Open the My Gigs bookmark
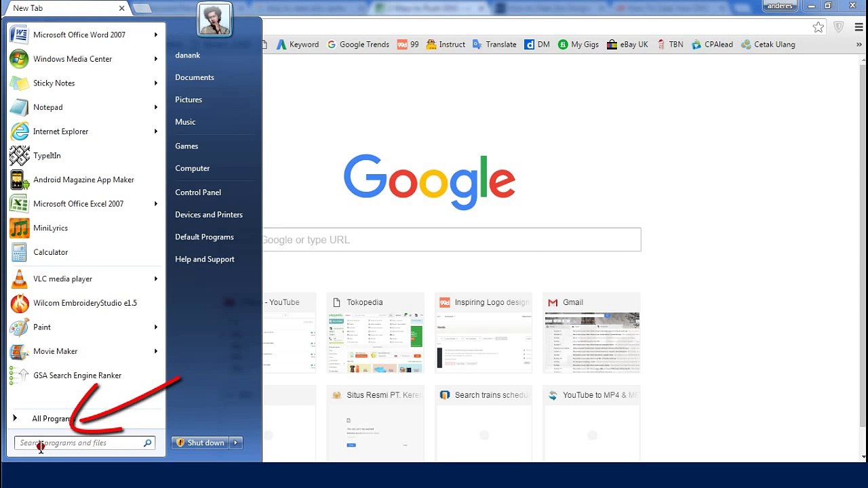Viewport: 868px width, 488px height. click(578, 45)
